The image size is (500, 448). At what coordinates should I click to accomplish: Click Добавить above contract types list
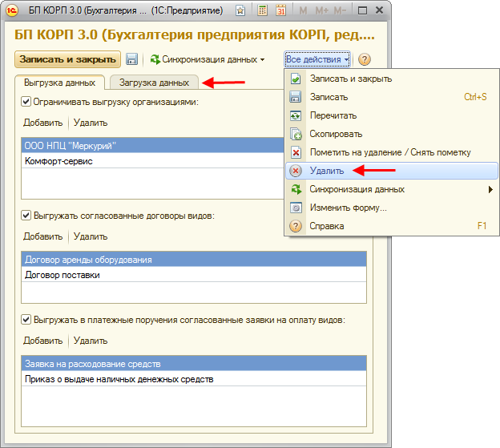[x=42, y=236]
